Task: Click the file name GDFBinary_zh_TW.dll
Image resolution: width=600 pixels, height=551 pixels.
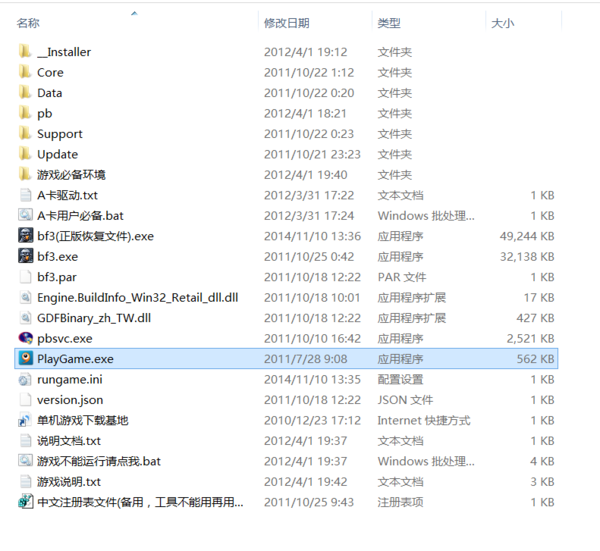Action: click(94, 318)
